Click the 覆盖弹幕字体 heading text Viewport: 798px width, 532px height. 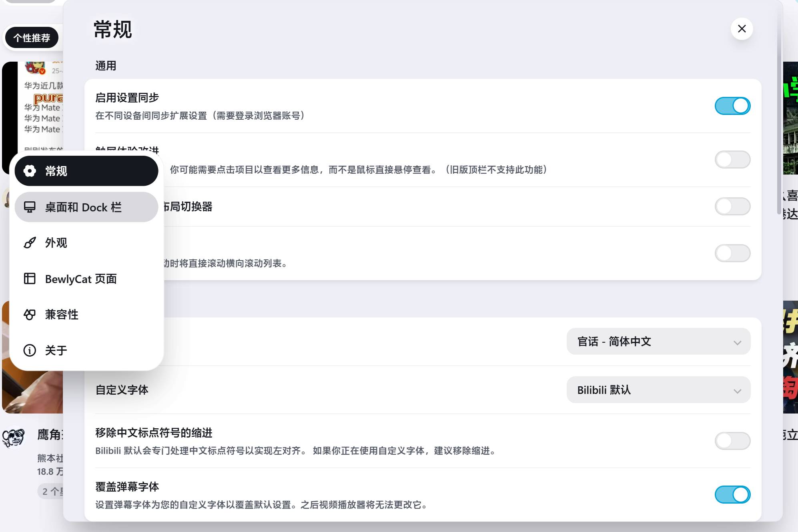point(127,487)
